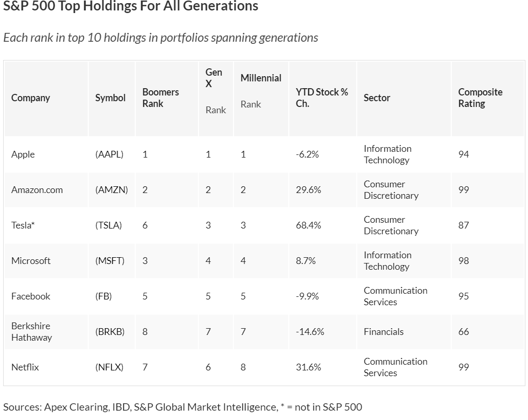Click the Financials sector cell
The width and height of the screenshot is (528, 420).
[383, 332]
